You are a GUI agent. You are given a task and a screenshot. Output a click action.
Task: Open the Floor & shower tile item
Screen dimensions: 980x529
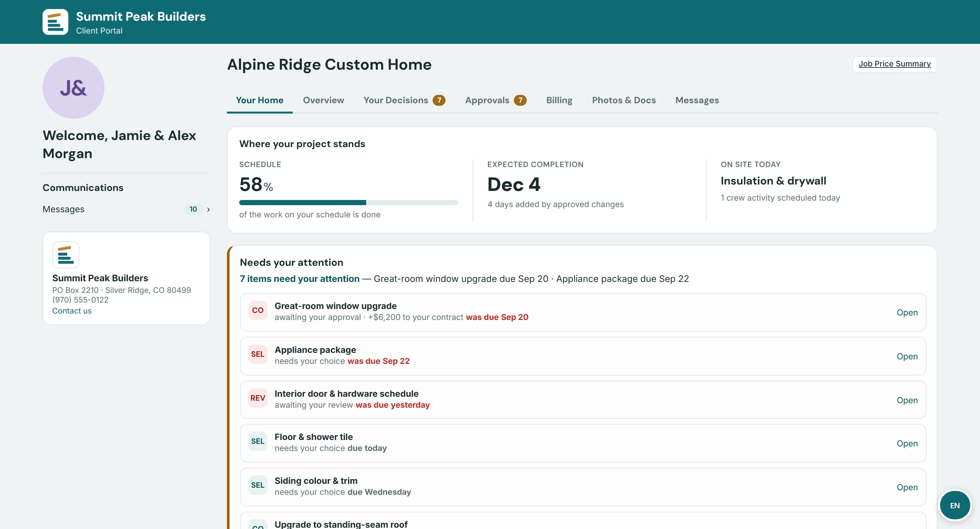click(907, 444)
